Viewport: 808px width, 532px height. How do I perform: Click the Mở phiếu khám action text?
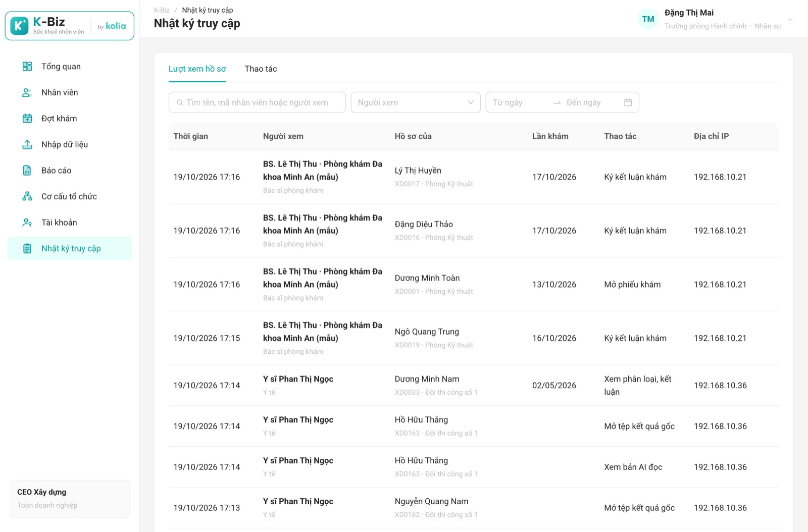(632, 285)
